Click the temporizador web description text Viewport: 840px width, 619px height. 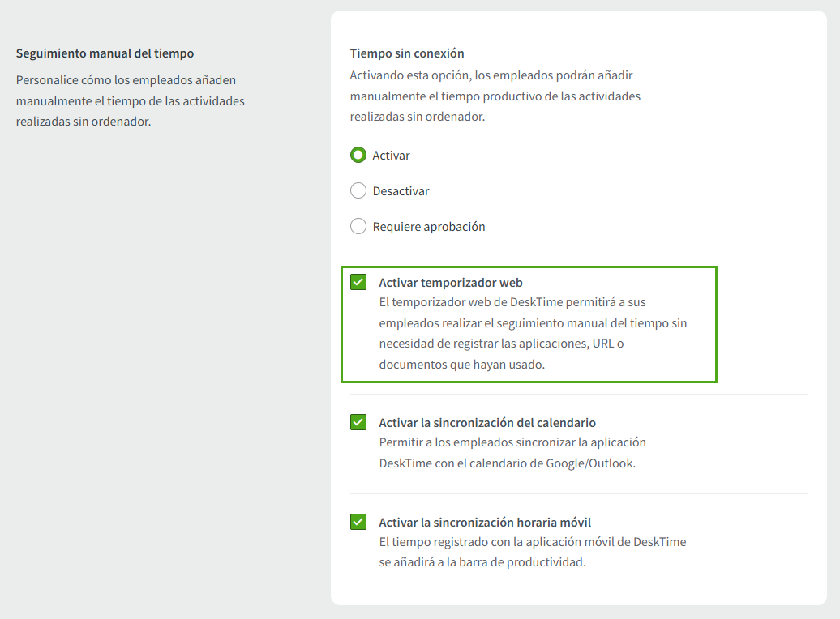coord(533,332)
